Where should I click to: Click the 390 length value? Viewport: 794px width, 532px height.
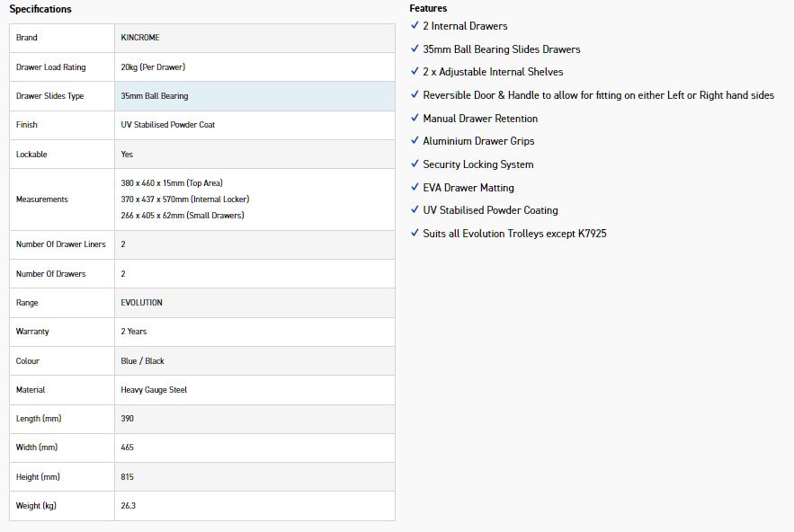tap(127, 419)
